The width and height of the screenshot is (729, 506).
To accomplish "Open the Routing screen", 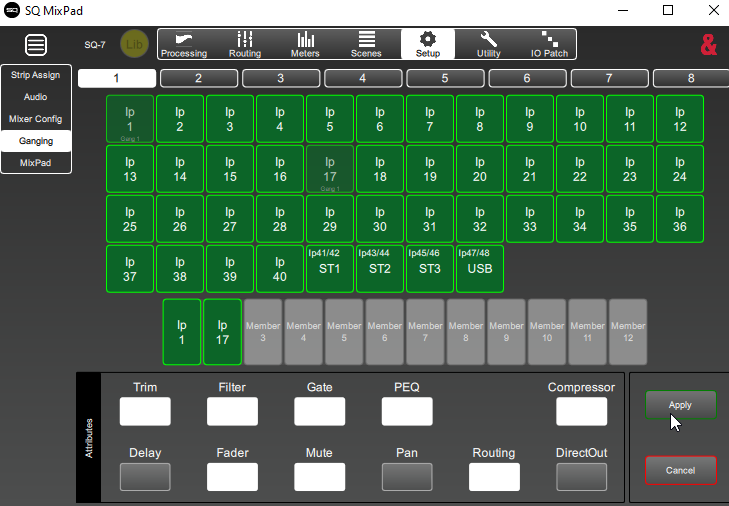I will click(x=245, y=45).
